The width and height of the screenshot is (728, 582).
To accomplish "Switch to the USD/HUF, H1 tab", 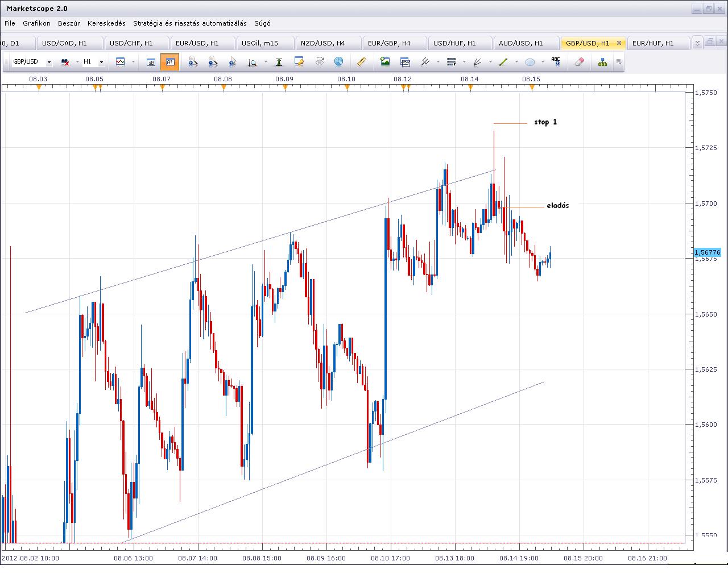I will coord(460,43).
